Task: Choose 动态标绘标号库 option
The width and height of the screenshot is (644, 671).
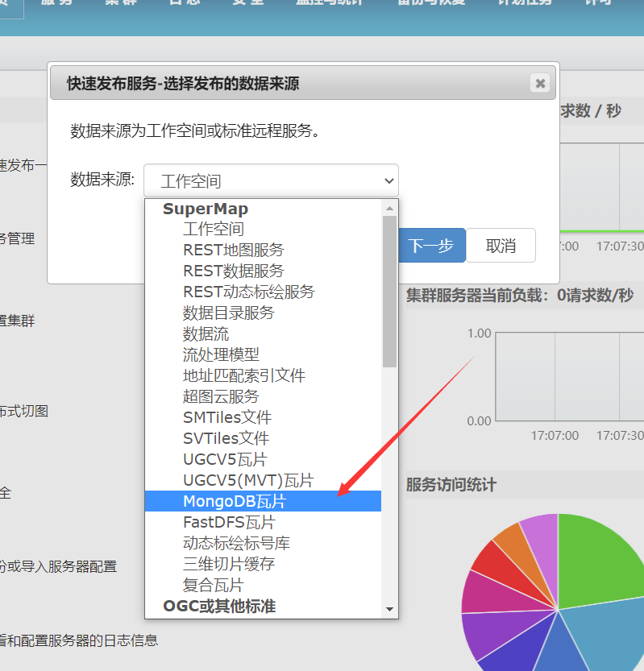Action: pyautogui.click(x=263, y=544)
